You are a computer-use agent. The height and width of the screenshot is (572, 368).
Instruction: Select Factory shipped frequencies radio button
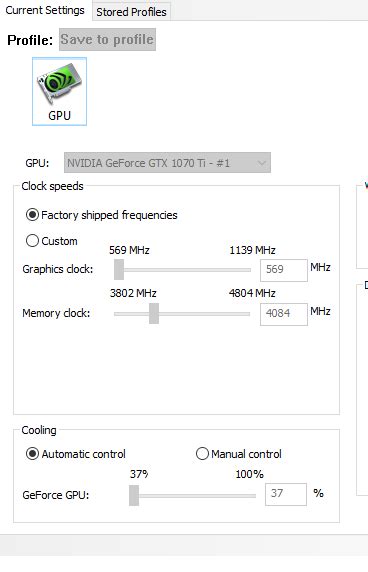32,215
